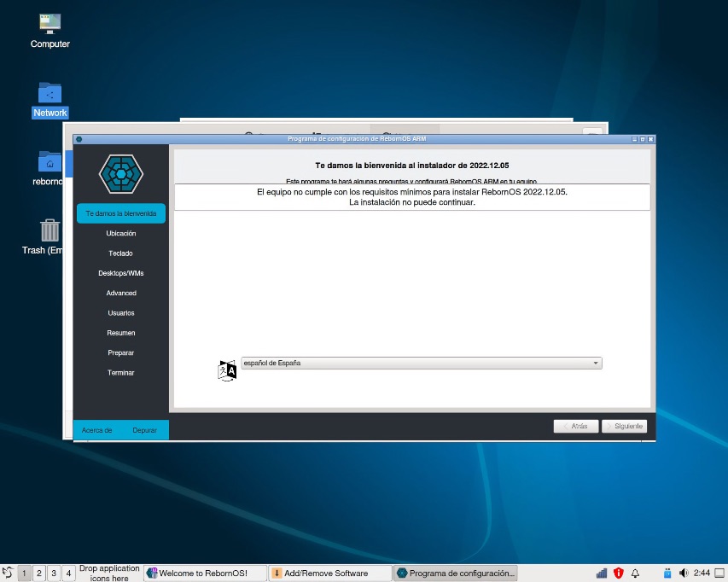This screenshot has height=582, width=728.
Task: Close the RebornOS ARM installer window
Action: click(651, 139)
